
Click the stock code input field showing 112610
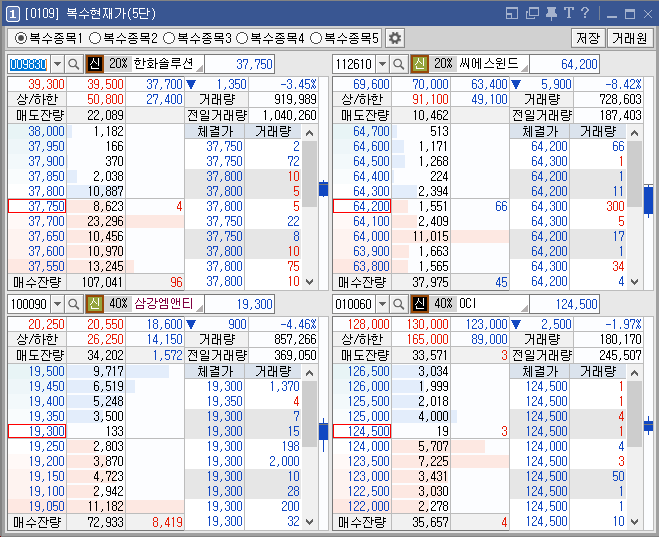354,64
